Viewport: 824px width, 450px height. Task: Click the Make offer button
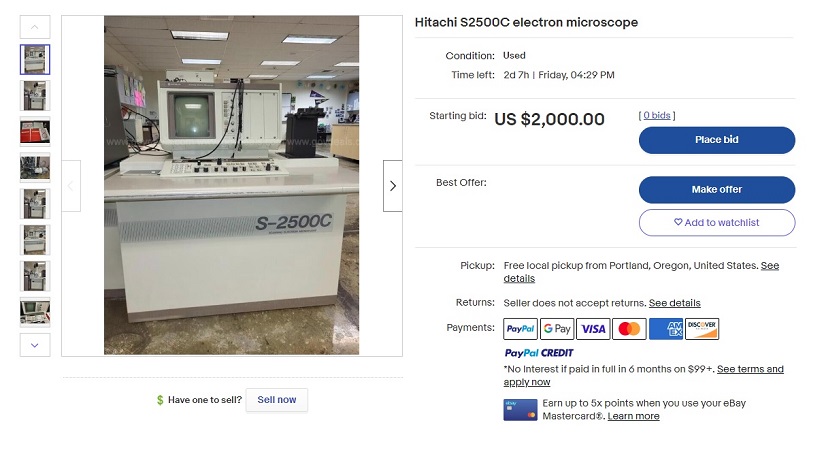[x=716, y=189]
